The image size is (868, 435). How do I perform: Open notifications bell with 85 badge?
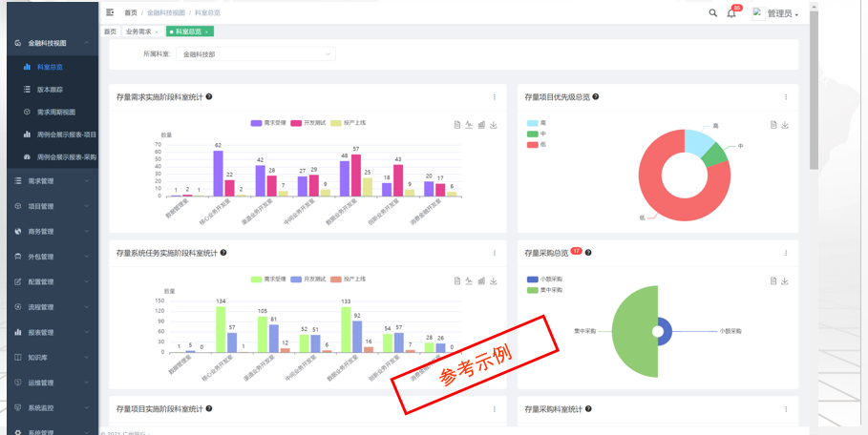[731, 13]
